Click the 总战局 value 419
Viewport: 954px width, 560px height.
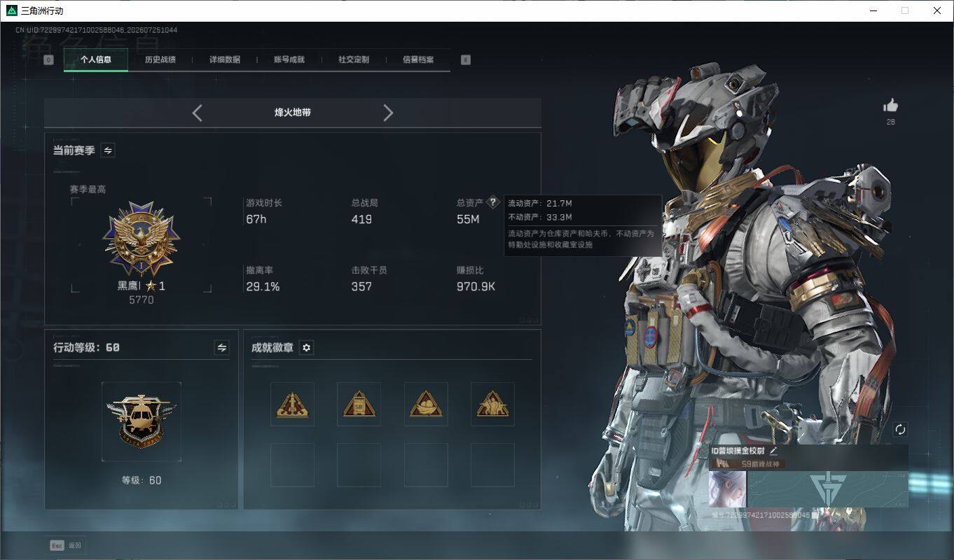pos(361,219)
